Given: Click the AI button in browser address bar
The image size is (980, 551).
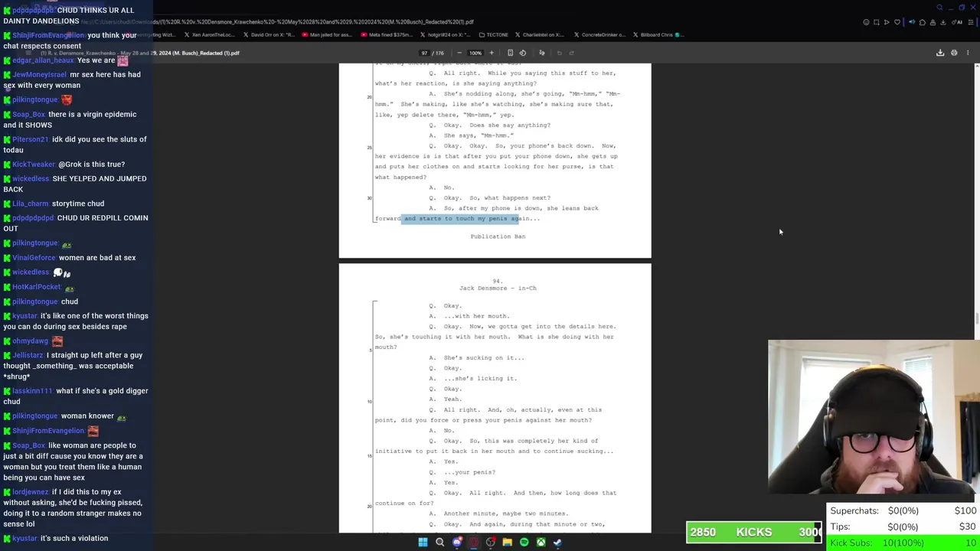Looking at the screenshot, I should pyautogui.click(x=958, y=22).
